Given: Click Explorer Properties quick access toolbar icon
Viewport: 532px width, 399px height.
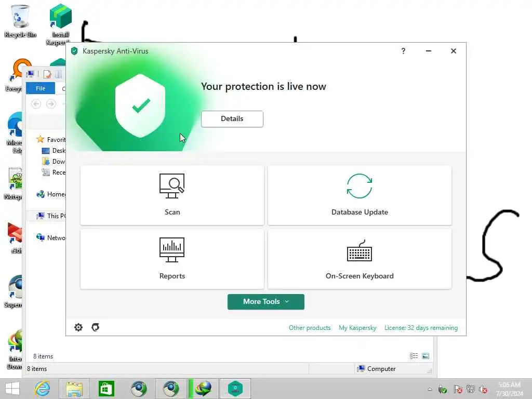Looking at the screenshot, I should tap(47, 74).
